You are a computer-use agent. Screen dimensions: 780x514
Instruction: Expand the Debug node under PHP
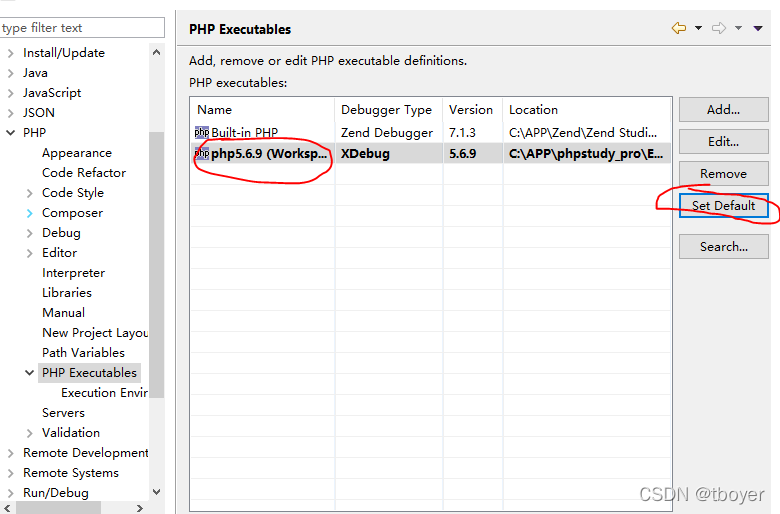(x=29, y=233)
